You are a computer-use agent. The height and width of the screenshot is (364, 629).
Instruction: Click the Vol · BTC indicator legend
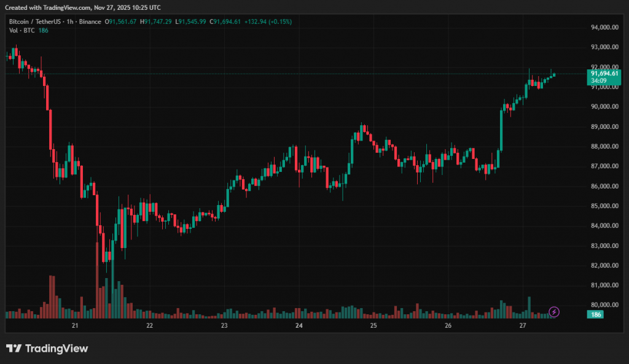21,30
